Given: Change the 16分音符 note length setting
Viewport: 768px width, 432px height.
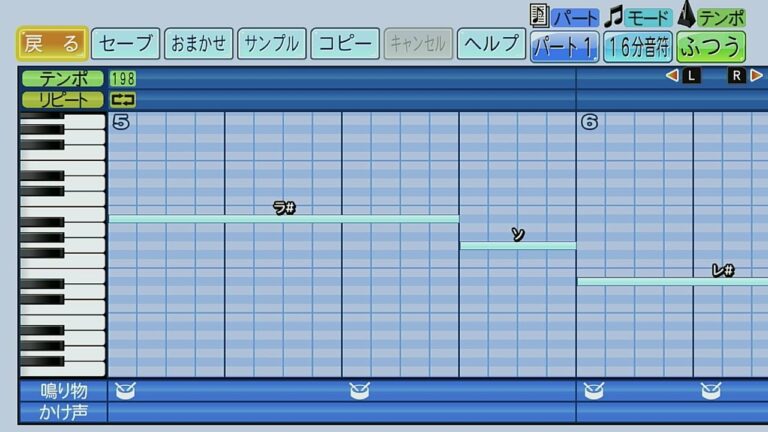Looking at the screenshot, I should (638, 46).
